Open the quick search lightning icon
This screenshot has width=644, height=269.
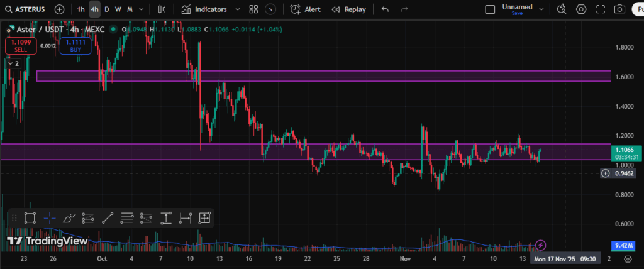click(563, 9)
